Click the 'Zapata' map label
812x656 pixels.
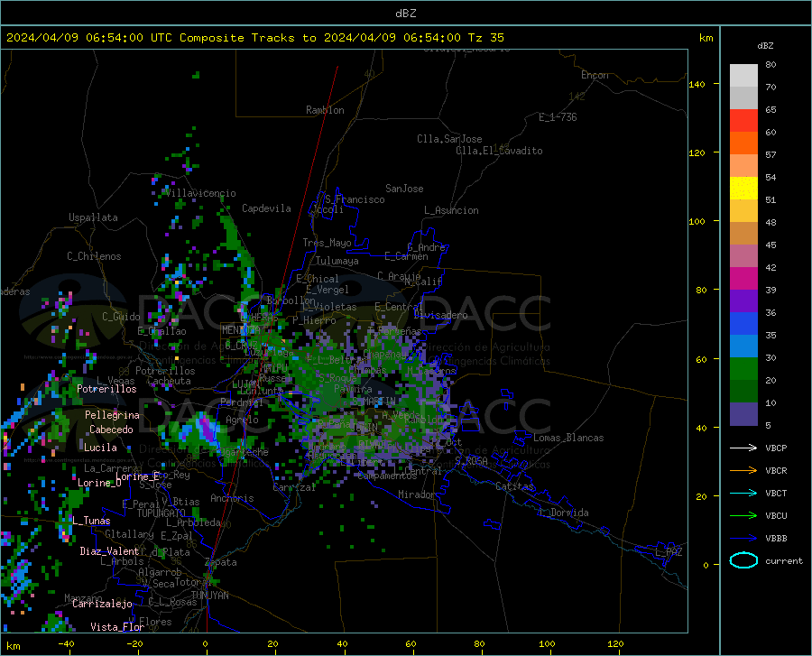point(221,562)
